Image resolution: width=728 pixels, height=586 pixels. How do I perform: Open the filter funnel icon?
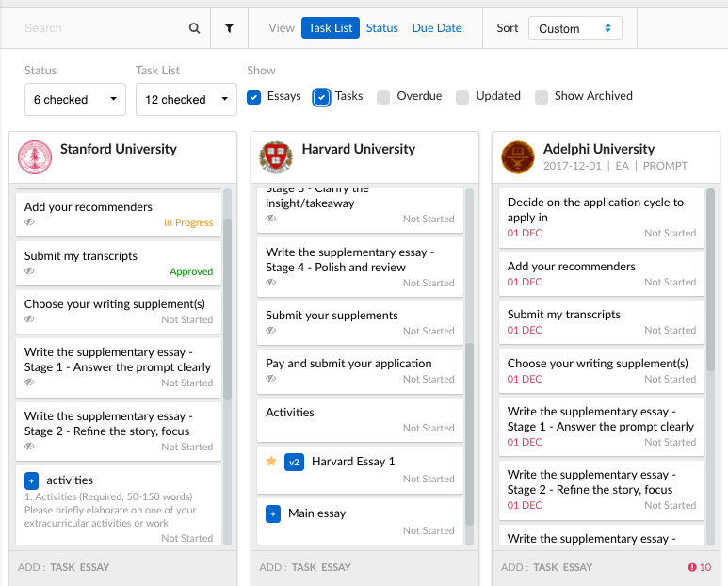coord(230,28)
